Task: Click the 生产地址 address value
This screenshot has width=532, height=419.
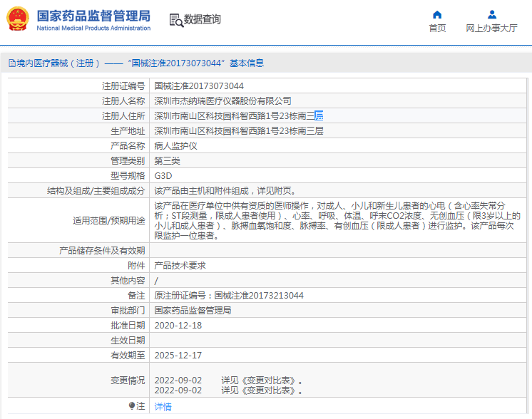Action: tap(239, 131)
